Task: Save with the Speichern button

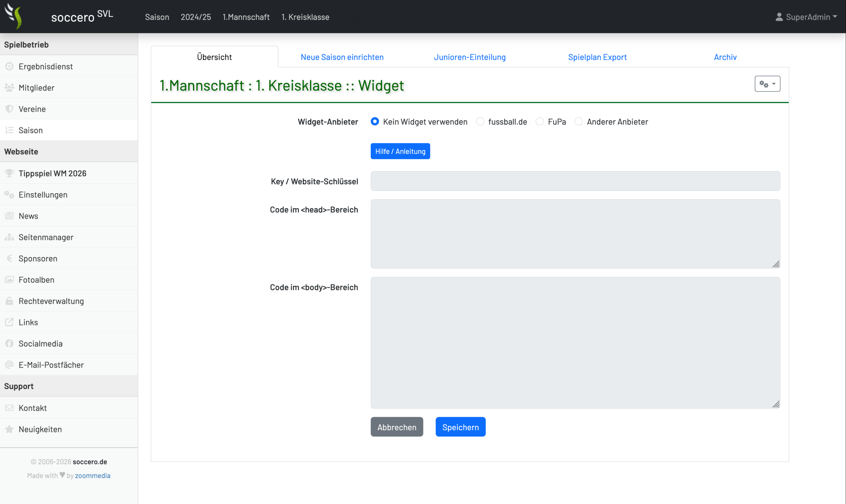Action: [x=460, y=427]
